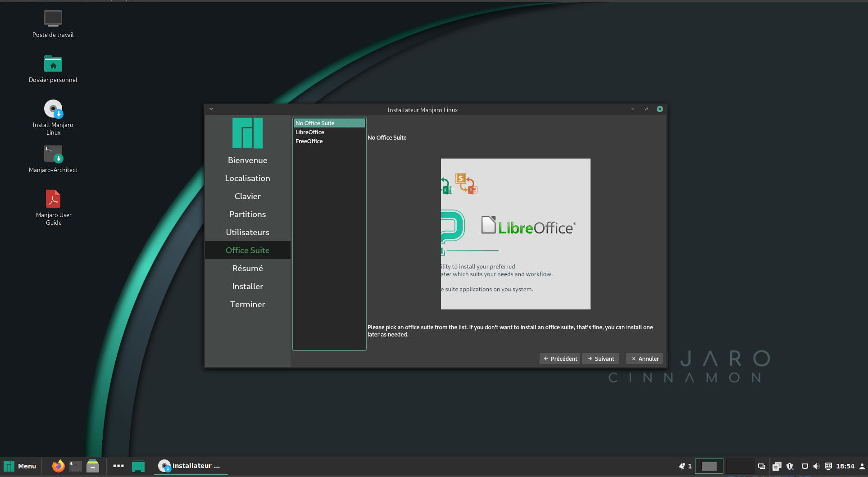Click the Terminer step in the sidebar

248,304
